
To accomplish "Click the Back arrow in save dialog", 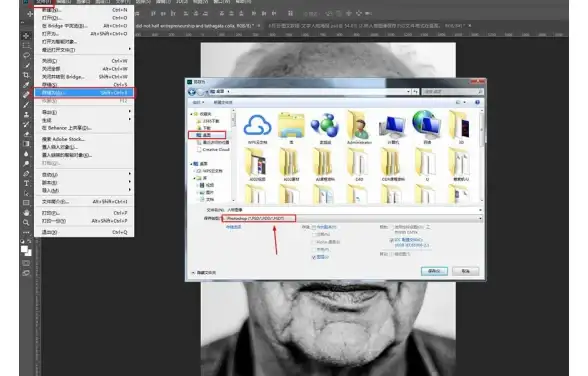I will (x=192, y=91).
